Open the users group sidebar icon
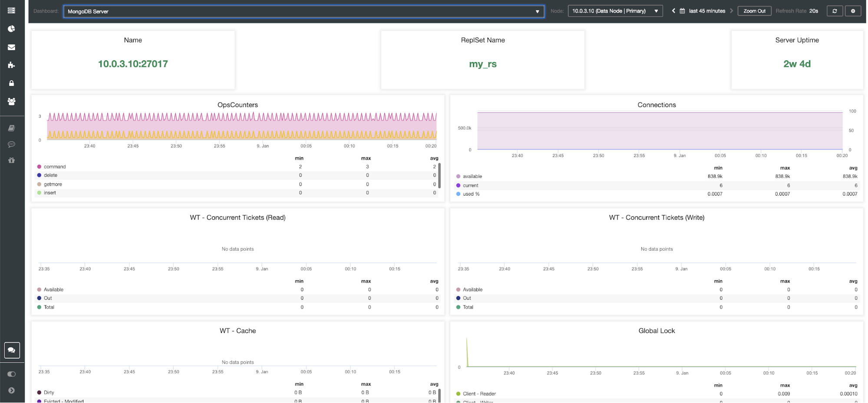868x403 pixels. click(x=12, y=101)
